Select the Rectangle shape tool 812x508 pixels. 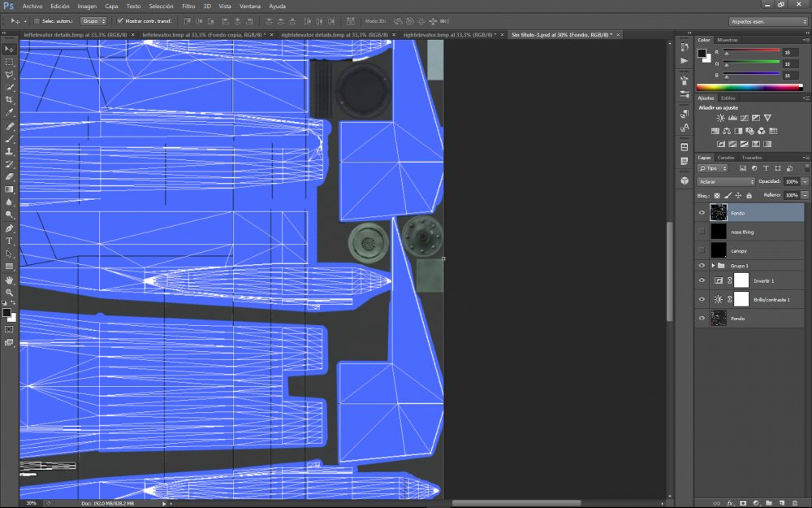9,267
